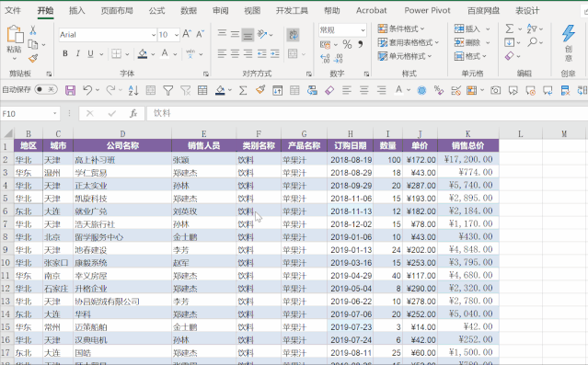Switch to the 数据 tab

pos(189,10)
